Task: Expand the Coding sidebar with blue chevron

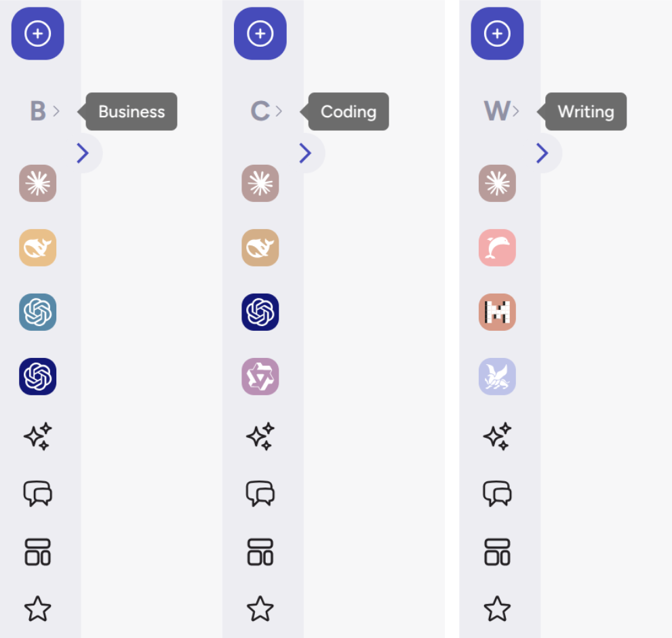Action: (305, 153)
